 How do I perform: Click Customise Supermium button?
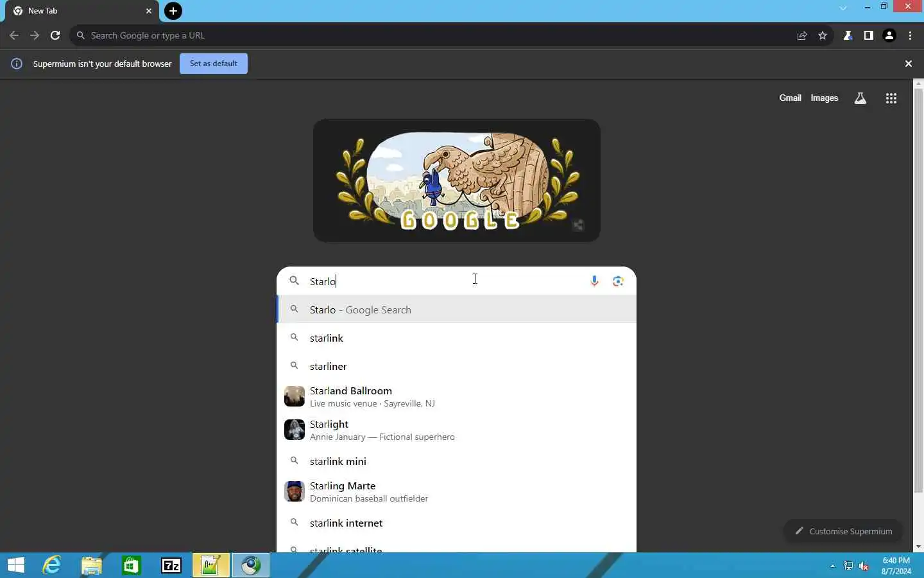tap(843, 531)
